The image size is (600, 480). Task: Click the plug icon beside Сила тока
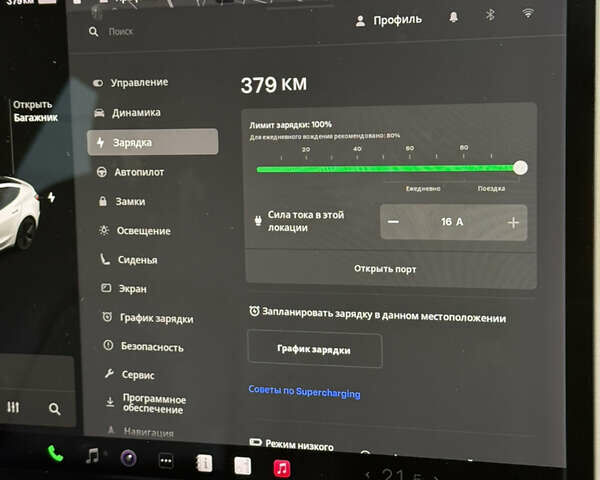(x=258, y=221)
